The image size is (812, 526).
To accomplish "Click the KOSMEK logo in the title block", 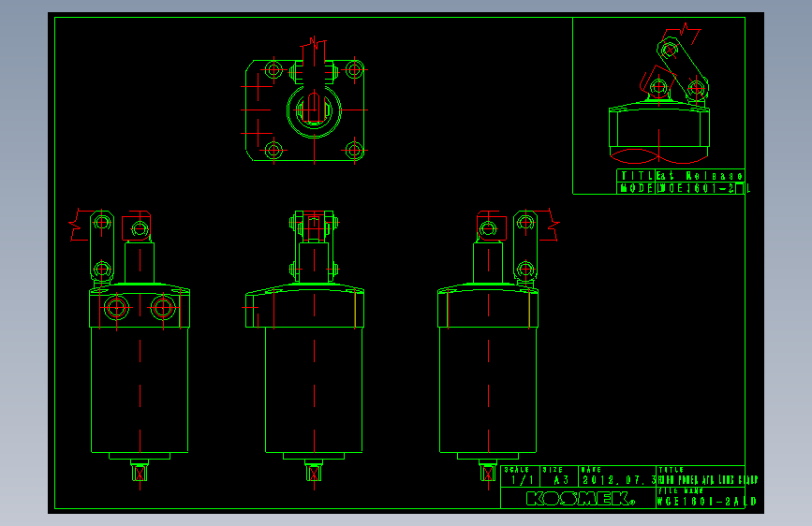I will [x=580, y=499].
